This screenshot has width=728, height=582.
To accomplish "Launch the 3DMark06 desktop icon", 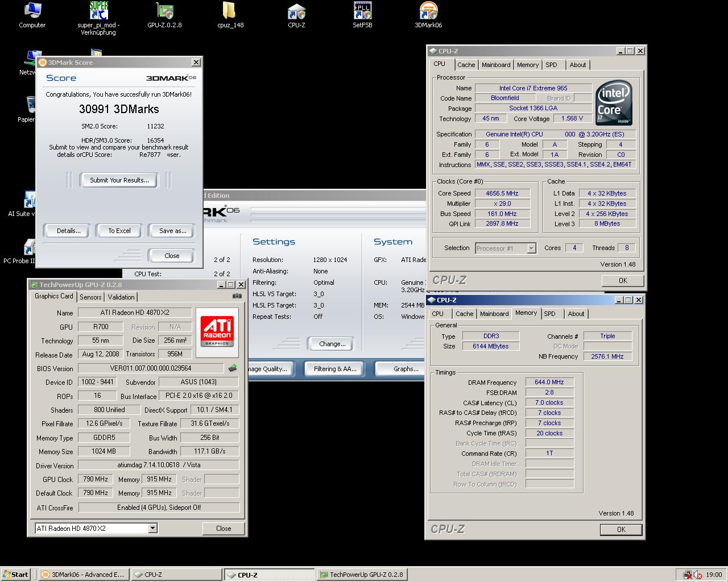I will pyautogui.click(x=428, y=15).
